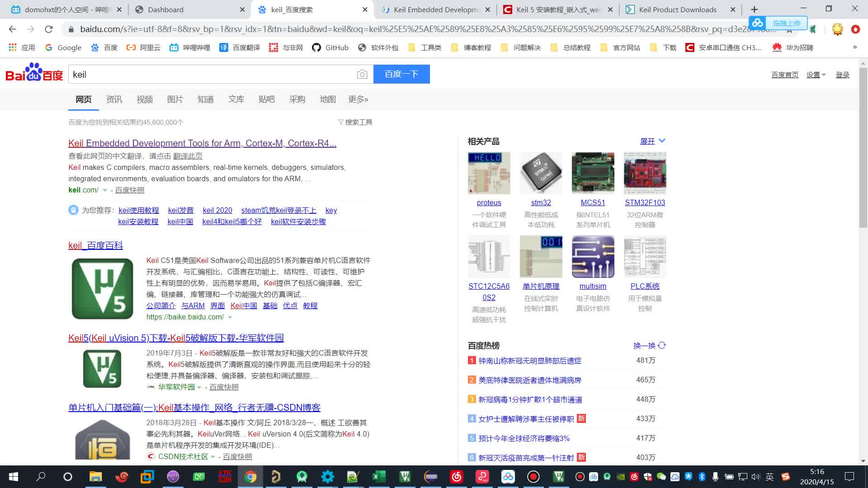Image resolution: width=868 pixels, height=488 pixels.
Task: Click the volume icon in system tray
Action: (755, 477)
